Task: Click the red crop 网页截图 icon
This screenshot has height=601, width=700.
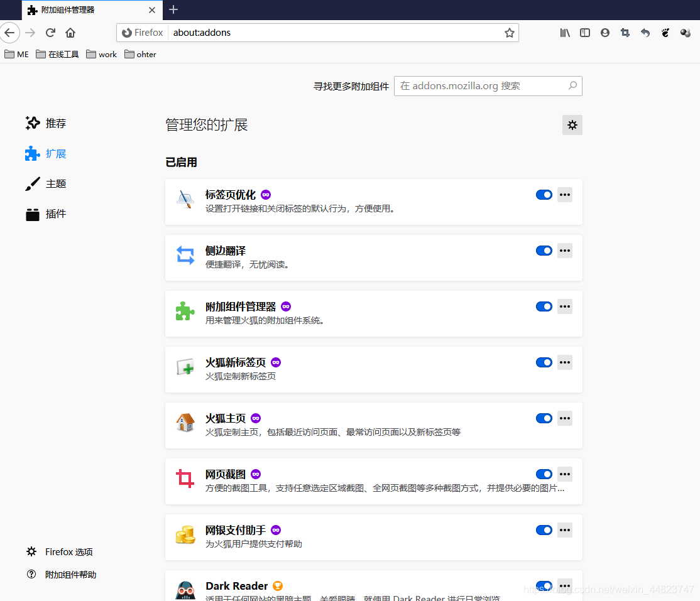Action: (x=185, y=479)
